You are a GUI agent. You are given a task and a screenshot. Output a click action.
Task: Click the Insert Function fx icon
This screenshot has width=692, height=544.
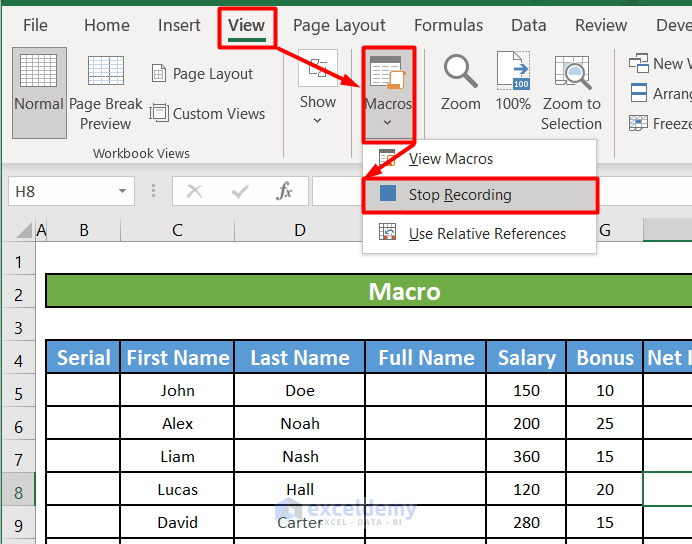285,191
